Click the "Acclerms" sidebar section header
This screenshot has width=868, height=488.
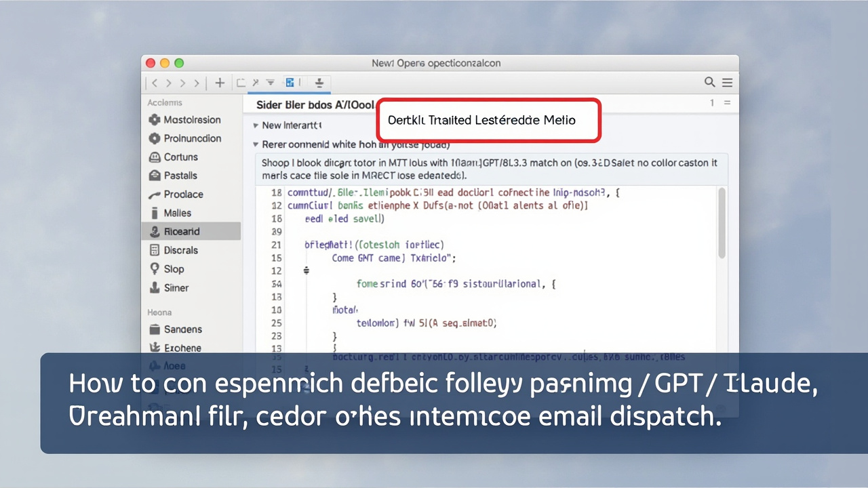pos(165,103)
